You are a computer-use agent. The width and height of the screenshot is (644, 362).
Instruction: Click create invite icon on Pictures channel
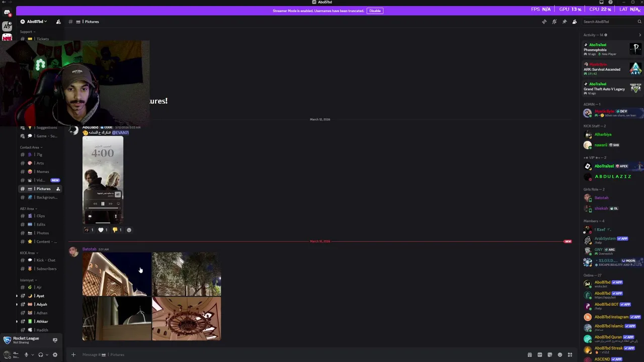[x=58, y=189]
